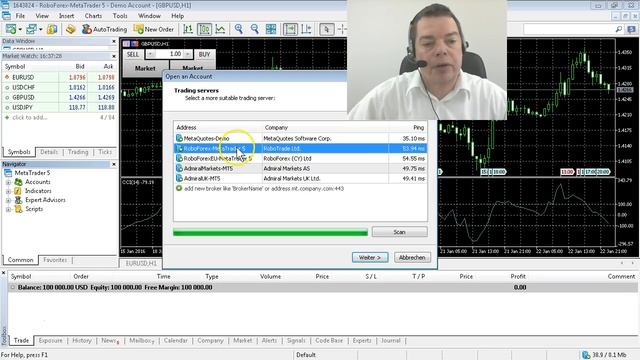Switch chart to bar chart

(x=188, y=29)
